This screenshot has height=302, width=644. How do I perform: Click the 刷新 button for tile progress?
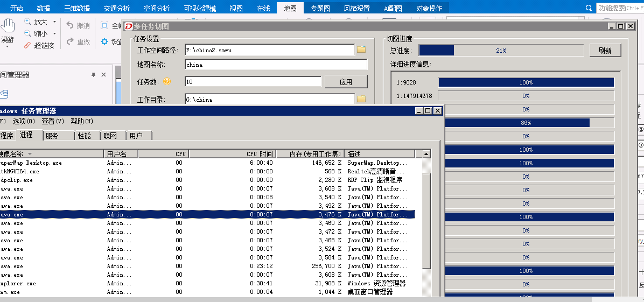point(605,51)
